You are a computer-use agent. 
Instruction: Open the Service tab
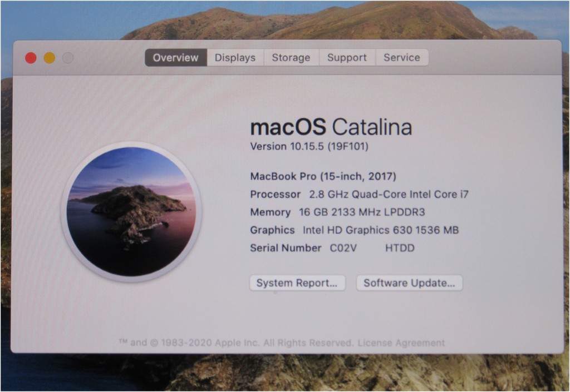(x=402, y=58)
